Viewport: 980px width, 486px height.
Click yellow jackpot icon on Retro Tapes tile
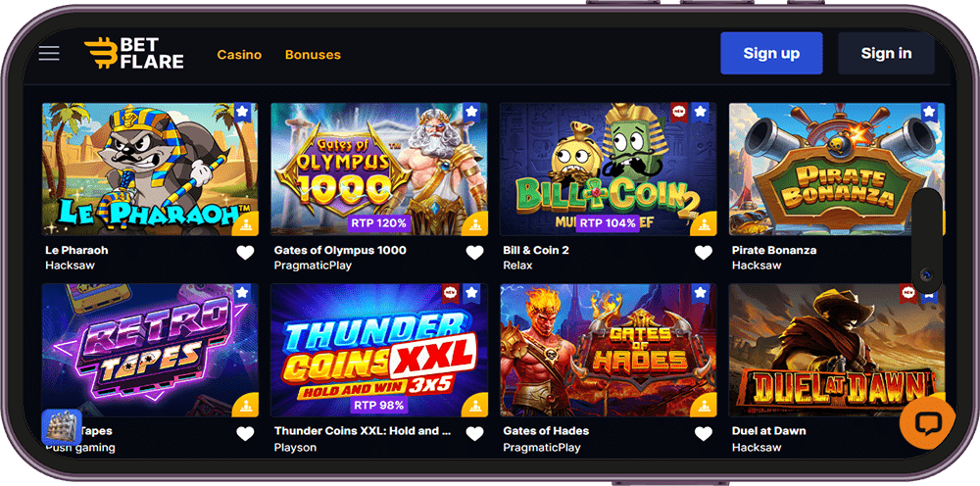click(245, 404)
